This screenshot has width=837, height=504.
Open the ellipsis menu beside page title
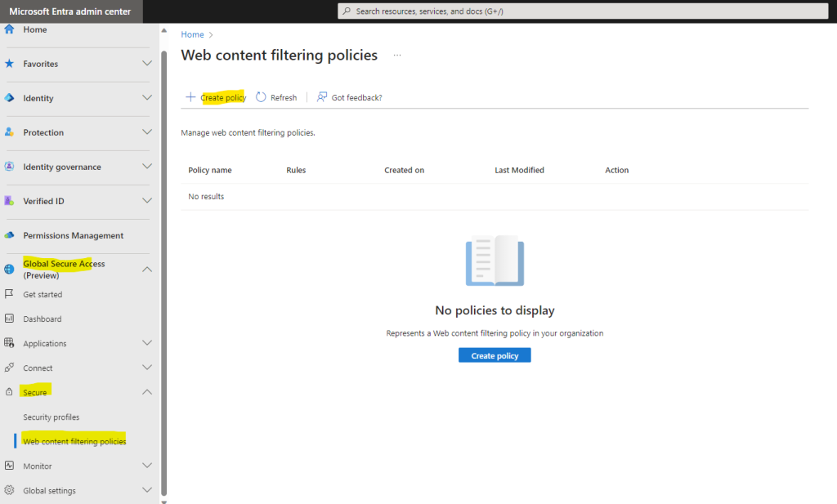[x=397, y=55]
